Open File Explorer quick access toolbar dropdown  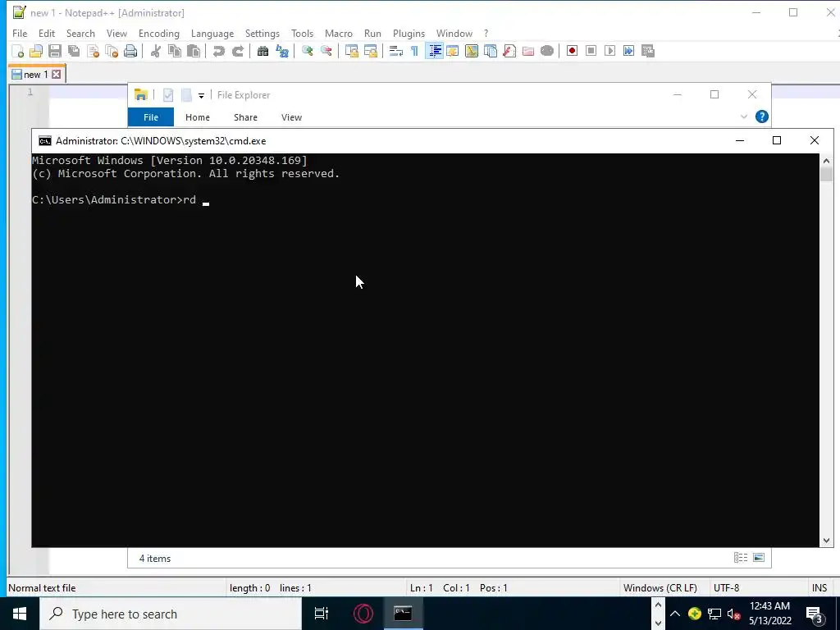coord(202,95)
